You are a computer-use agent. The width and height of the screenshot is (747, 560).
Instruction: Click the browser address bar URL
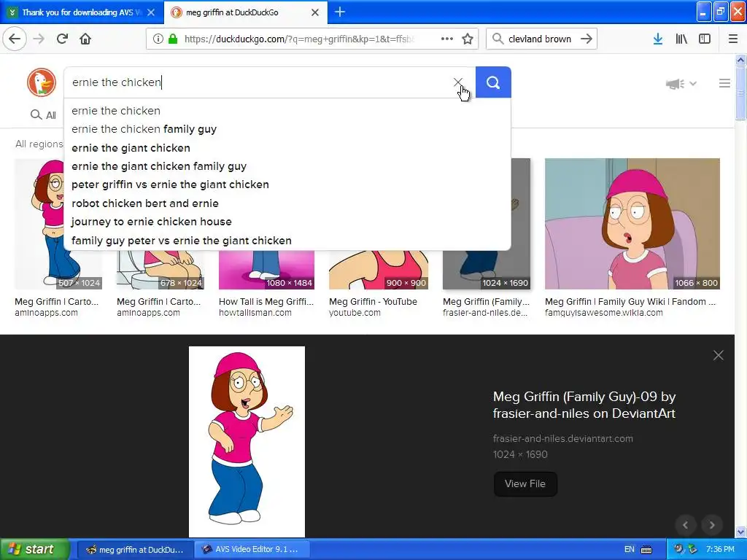[299, 39]
